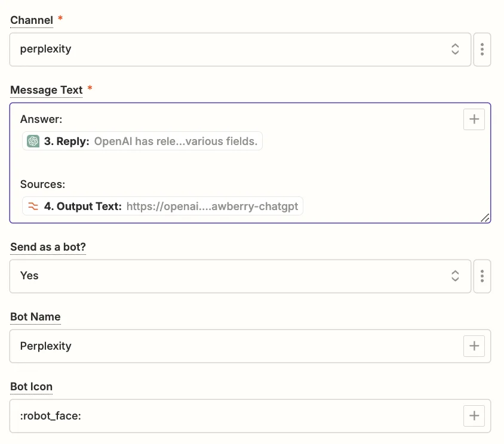Click the 'Answer:' text in message
The height and width of the screenshot is (444, 504).
[x=41, y=119]
